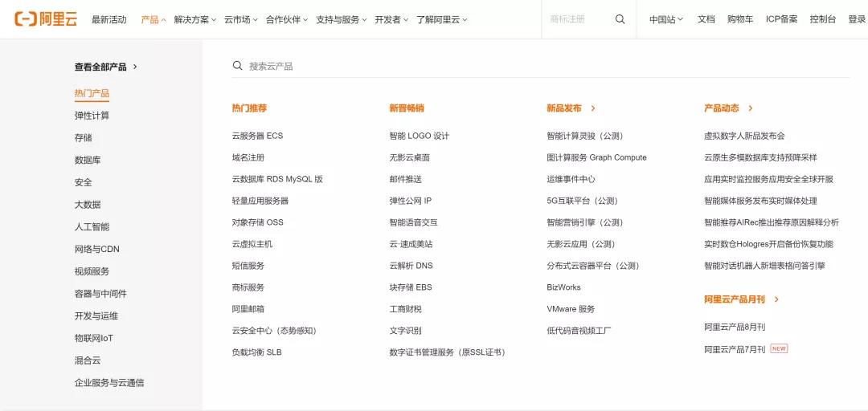The image size is (868, 411).
Task: Click the arrow next to 阿里云产品月刊
Action: 776,299
